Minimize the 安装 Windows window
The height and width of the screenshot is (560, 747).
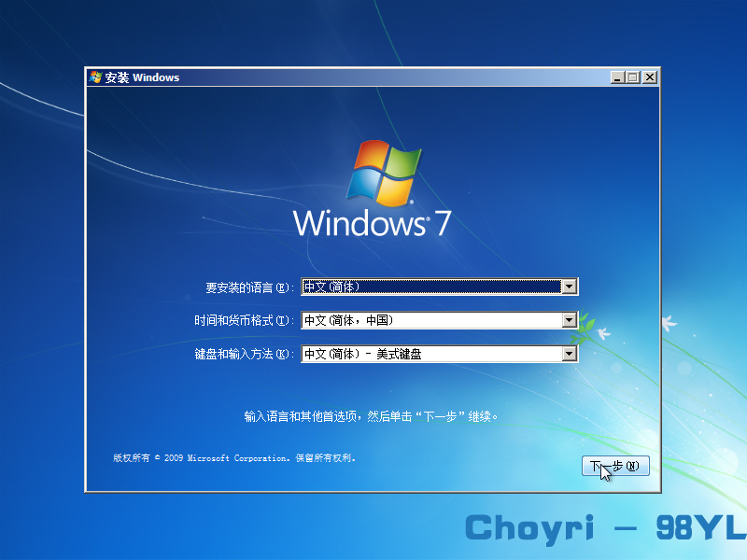617,77
